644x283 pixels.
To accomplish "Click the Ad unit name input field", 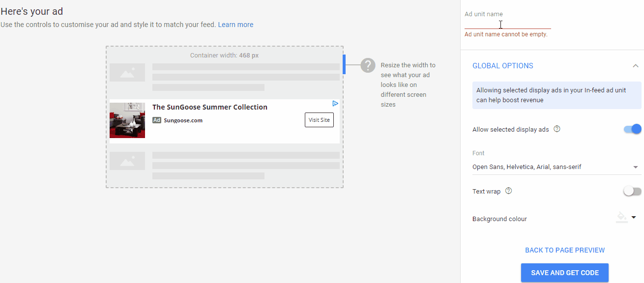I will click(507, 24).
